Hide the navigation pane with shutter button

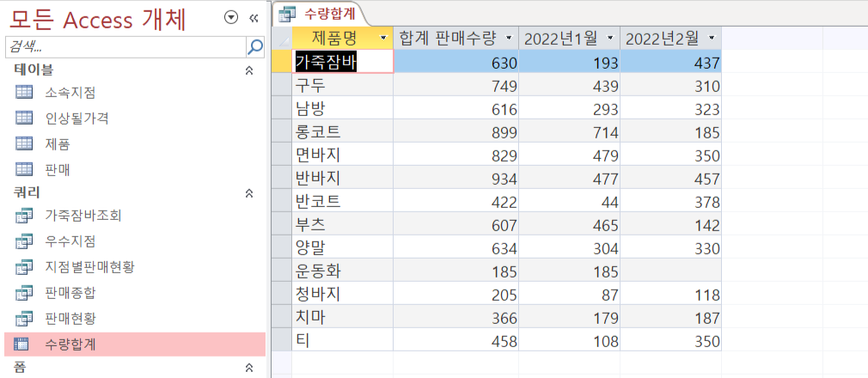253,17
